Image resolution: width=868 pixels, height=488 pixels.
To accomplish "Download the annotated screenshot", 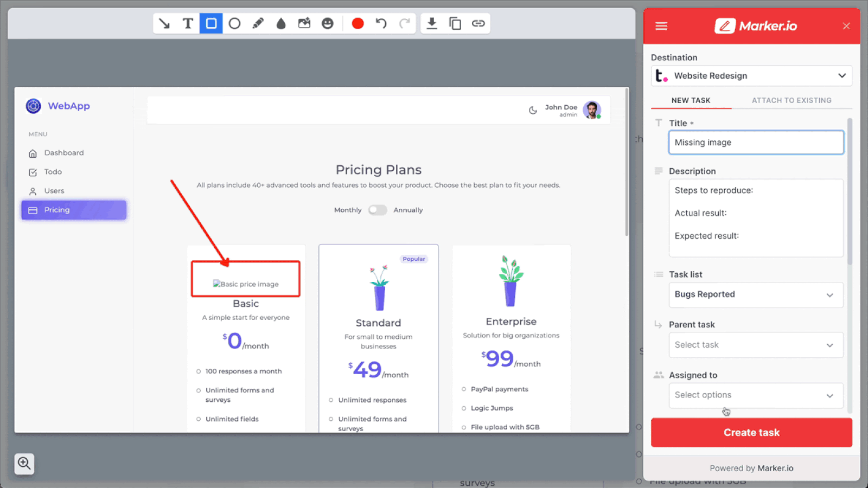I will (x=432, y=23).
